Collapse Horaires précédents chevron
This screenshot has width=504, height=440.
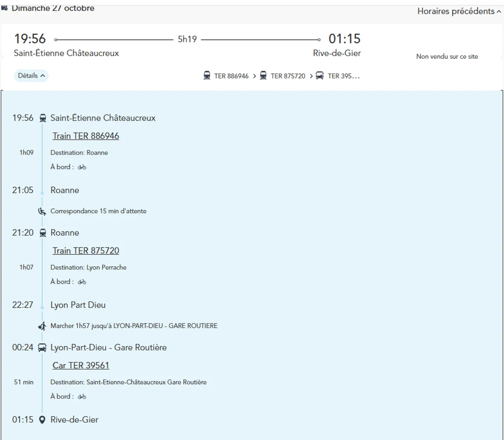pos(499,12)
